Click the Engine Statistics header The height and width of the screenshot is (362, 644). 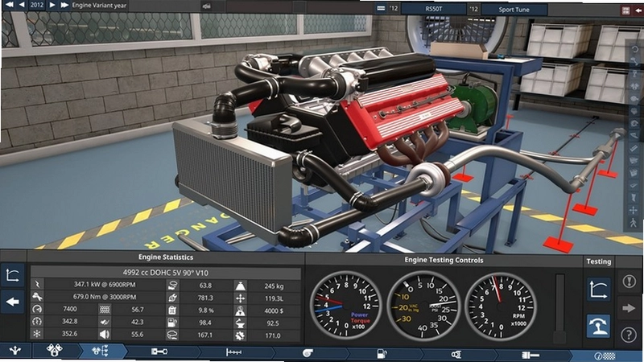coord(166,257)
